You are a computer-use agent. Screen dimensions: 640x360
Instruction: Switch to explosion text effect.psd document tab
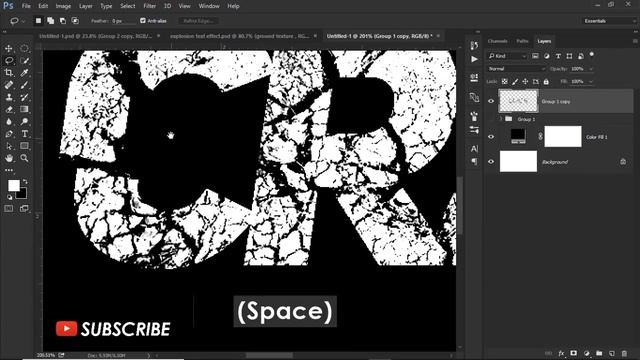click(x=239, y=36)
